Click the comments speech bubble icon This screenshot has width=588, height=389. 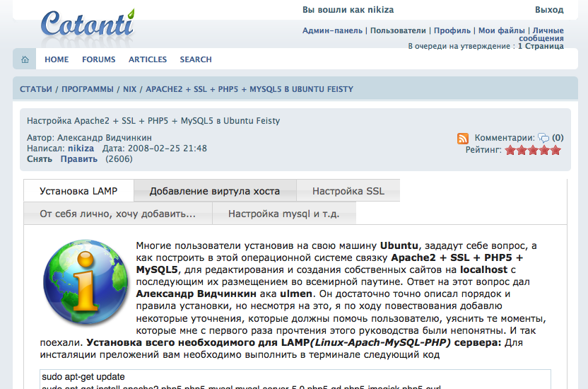click(543, 139)
